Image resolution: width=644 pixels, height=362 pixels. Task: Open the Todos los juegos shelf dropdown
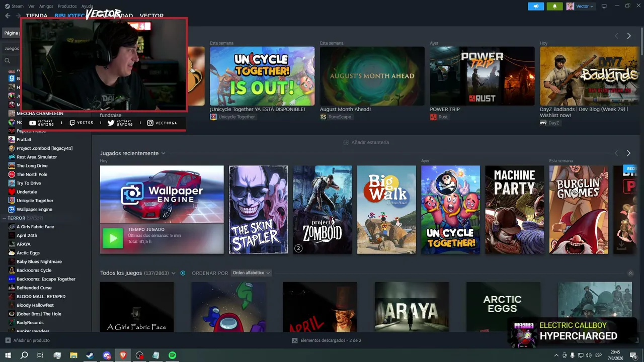click(x=173, y=273)
